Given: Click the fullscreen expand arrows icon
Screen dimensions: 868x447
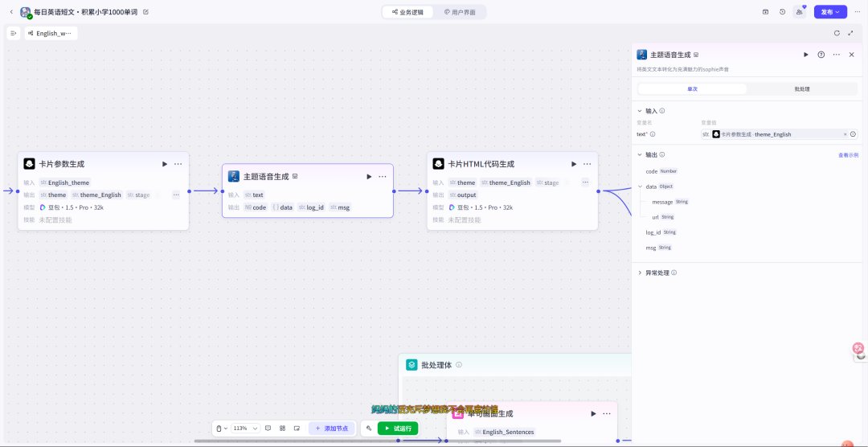Looking at the screenshot, I should pos(851,33).
